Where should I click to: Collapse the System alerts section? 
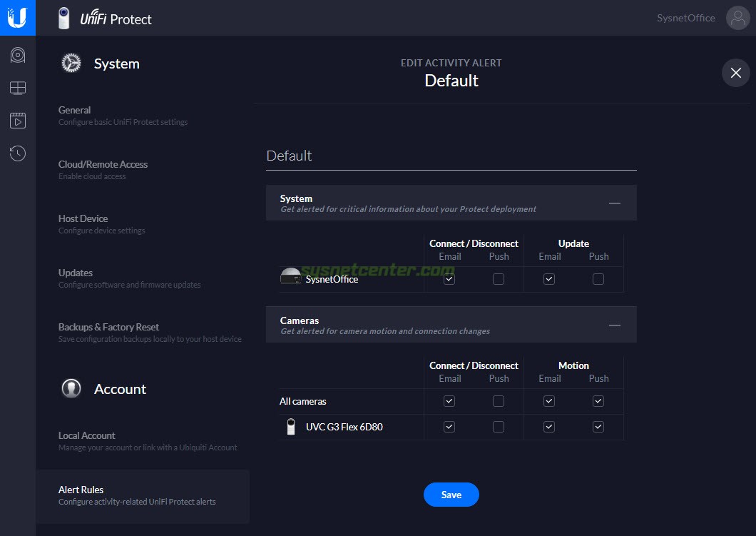(615, 203)
